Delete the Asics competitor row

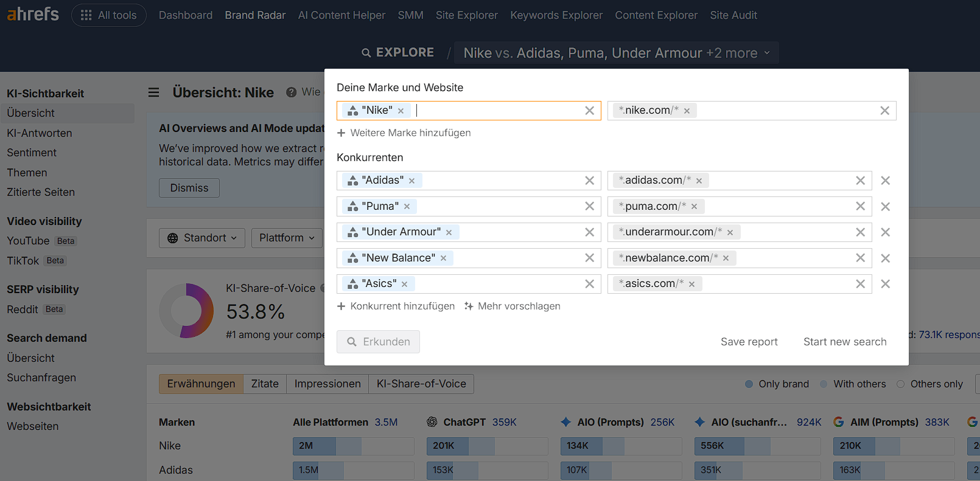point(886,284)
